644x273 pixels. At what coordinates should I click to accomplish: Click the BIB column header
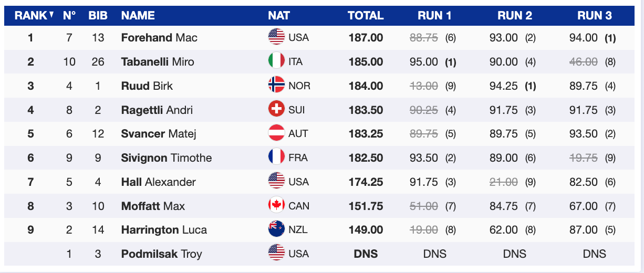[x=98, y=15]
